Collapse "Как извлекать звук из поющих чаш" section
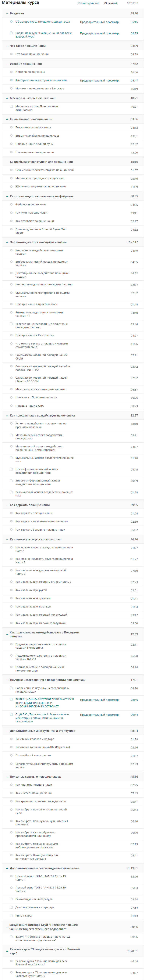Viewport: 145px width, 980px height. [x=7, y=539]
